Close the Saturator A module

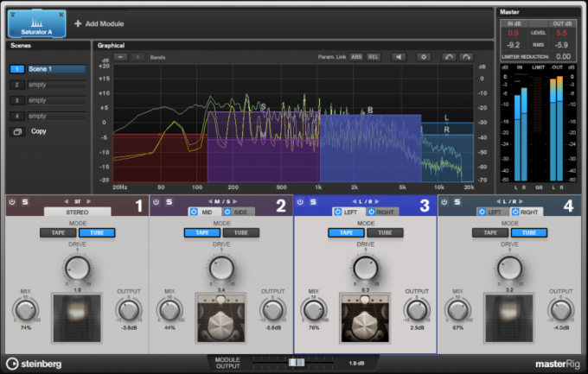tap(61, 15)
